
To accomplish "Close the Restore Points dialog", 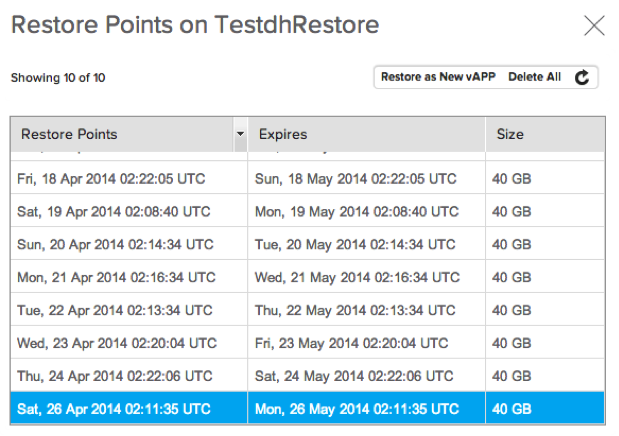I will coord(594,26).
